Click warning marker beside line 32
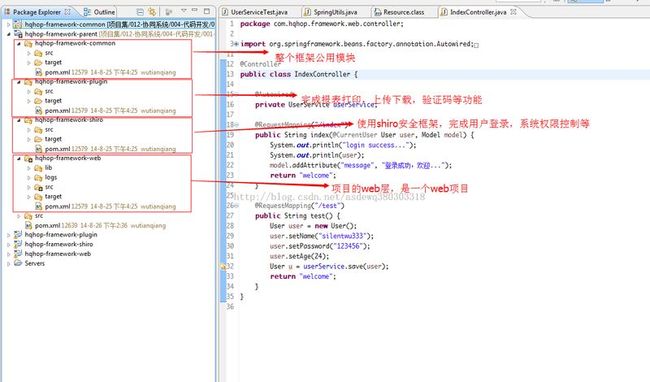The image size is (650, 382). (x=223, y=266)
